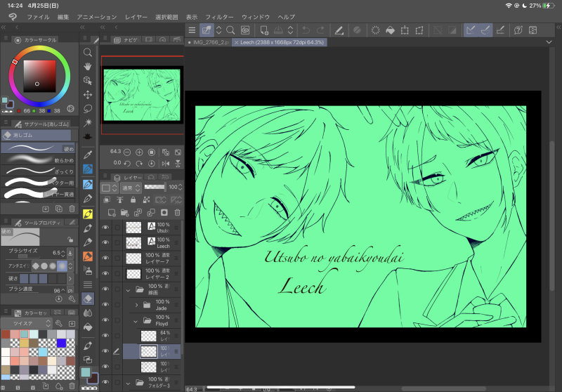
Task: Delete layer trash icon in Layer panel
Action: click(x=177, y=213)
